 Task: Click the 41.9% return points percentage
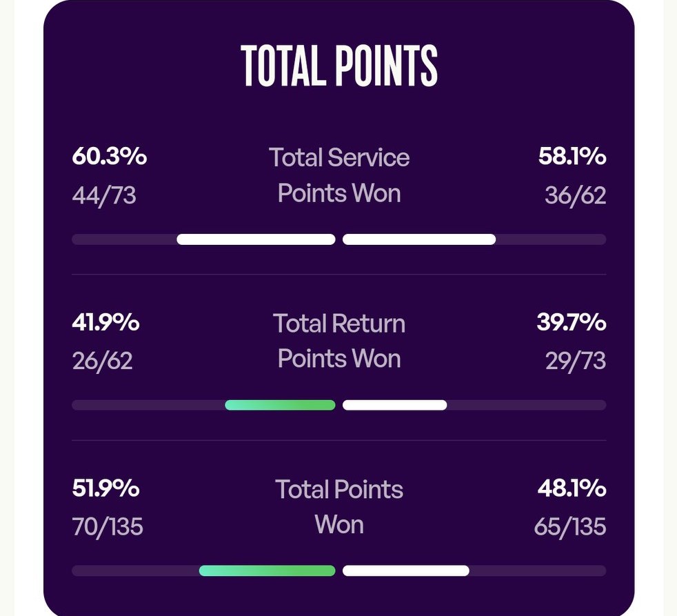pos(105,322)
